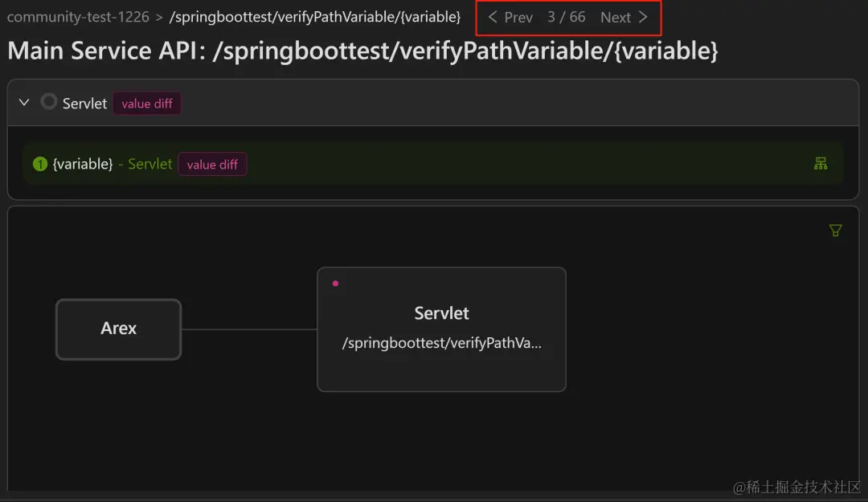Toggle the round status circle beside Servlet
This screenshot has width=868, height=502.
[49, 102]
